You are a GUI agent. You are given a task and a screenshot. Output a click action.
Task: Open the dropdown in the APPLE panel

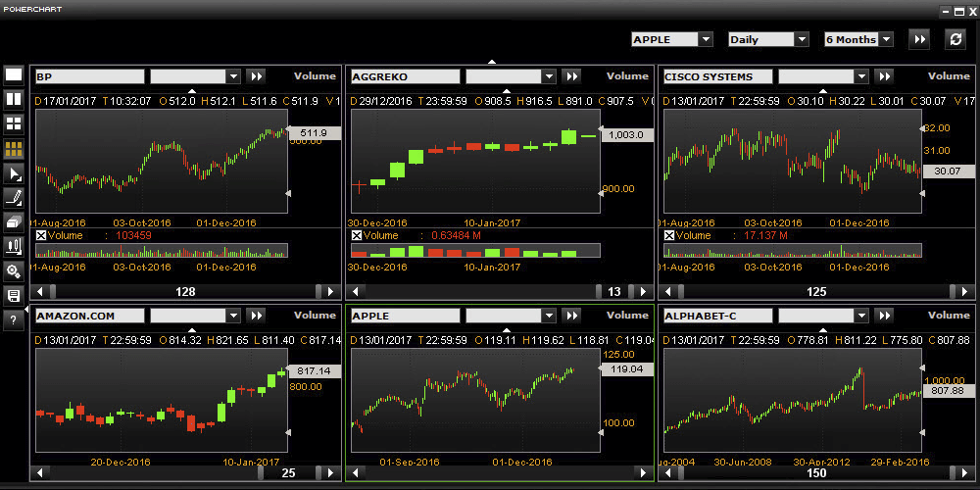click(x=548, y=316)
